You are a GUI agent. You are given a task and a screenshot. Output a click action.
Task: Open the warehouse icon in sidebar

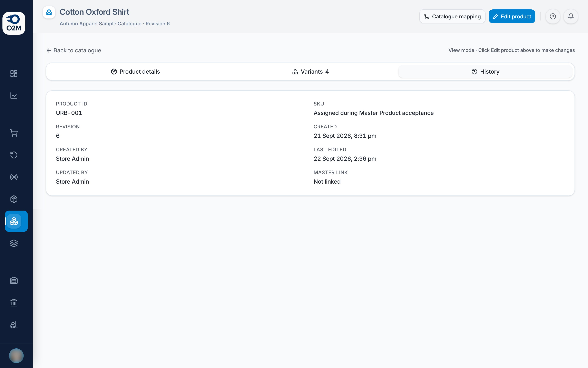[14, 280]
